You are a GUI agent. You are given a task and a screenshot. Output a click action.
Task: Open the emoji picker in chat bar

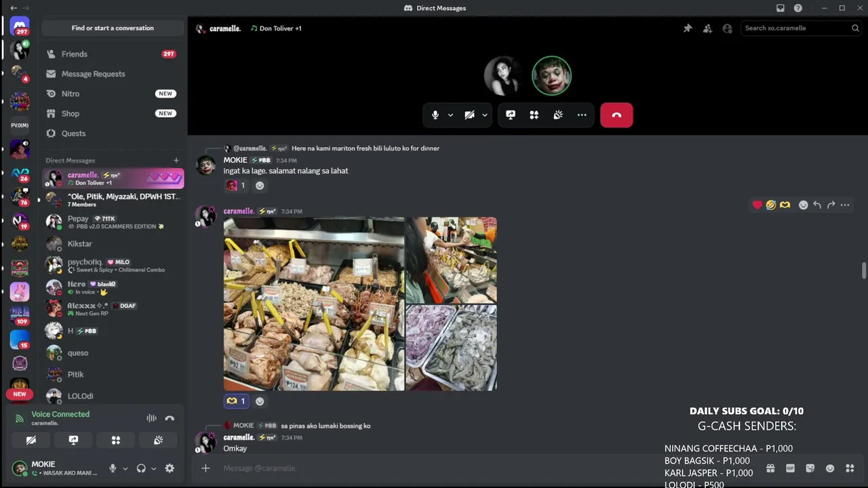point(830,468)
